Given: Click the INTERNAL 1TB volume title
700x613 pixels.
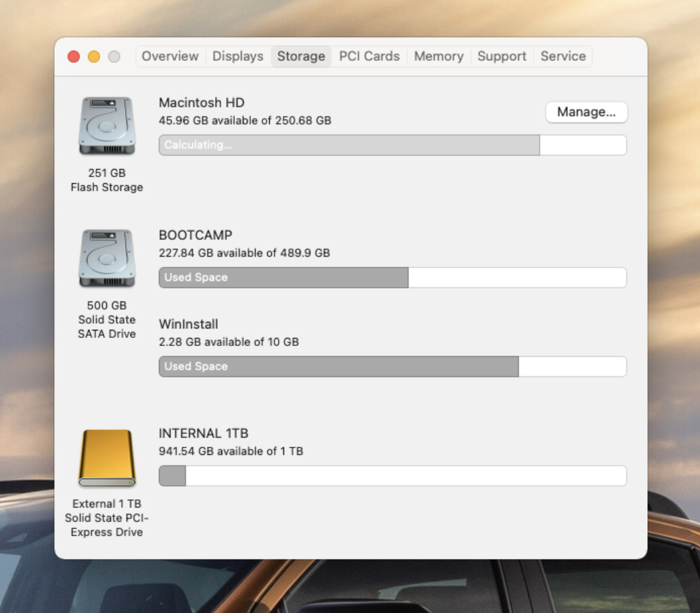Looking at the screenshot, I should point(204,433).
